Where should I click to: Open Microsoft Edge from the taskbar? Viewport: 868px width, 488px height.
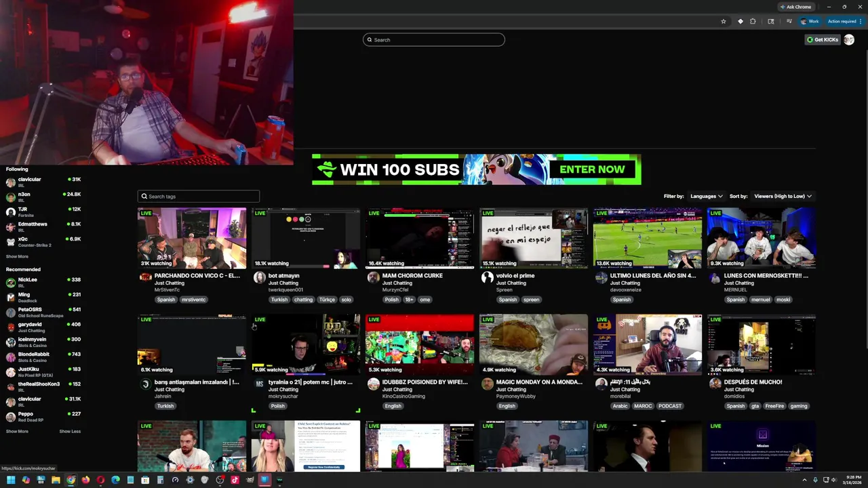pos(115,480)
